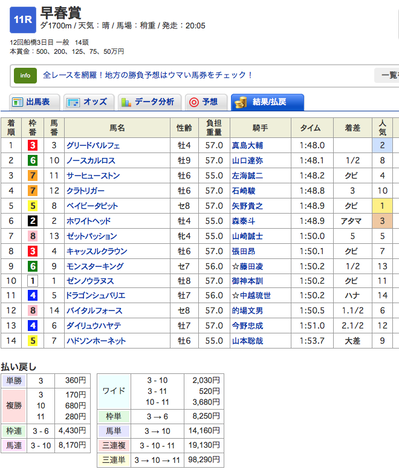
Task: Open horse ゼットパッション page
Action: pos(92,236)
